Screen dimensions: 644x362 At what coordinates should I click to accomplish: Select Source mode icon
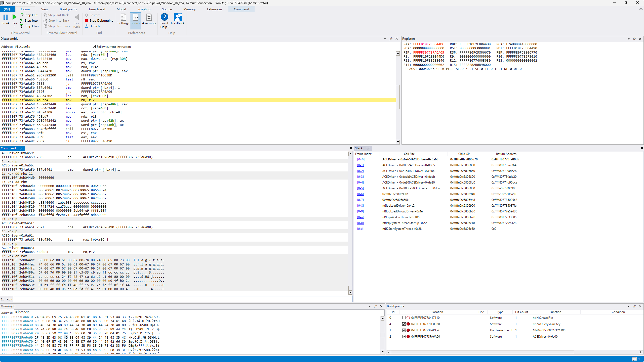pyautogui.click(x=136, y=17)
